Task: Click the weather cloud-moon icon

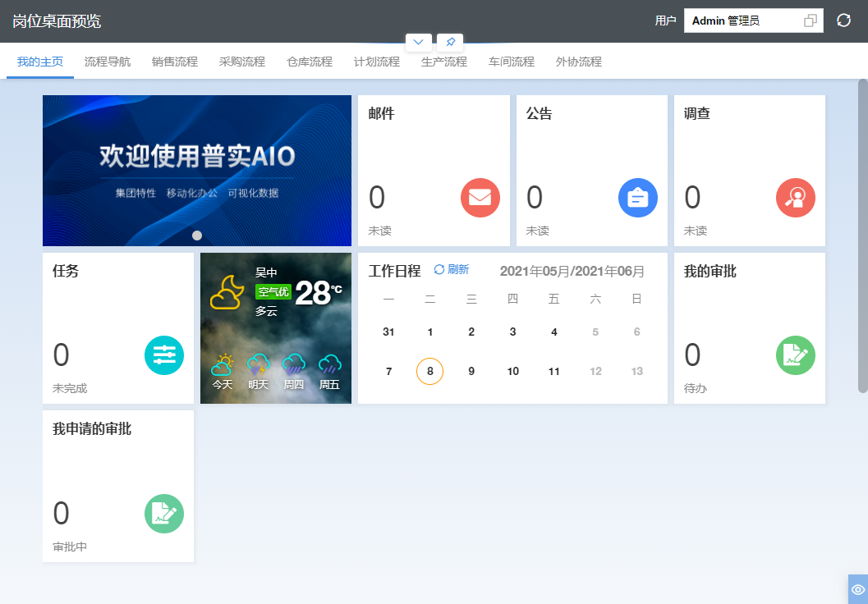Action: pyautogui.click(x=227, y=292)
